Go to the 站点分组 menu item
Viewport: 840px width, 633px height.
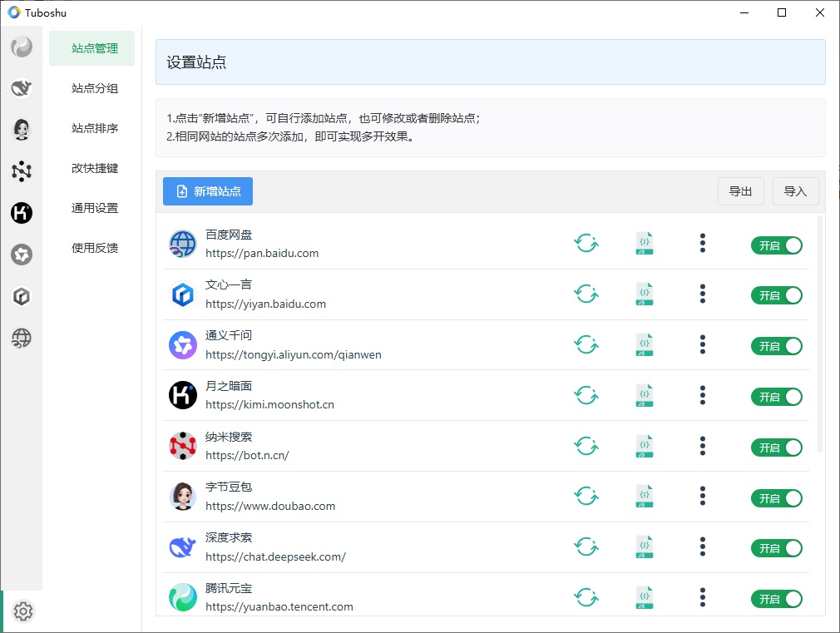(x=94, y=88)
